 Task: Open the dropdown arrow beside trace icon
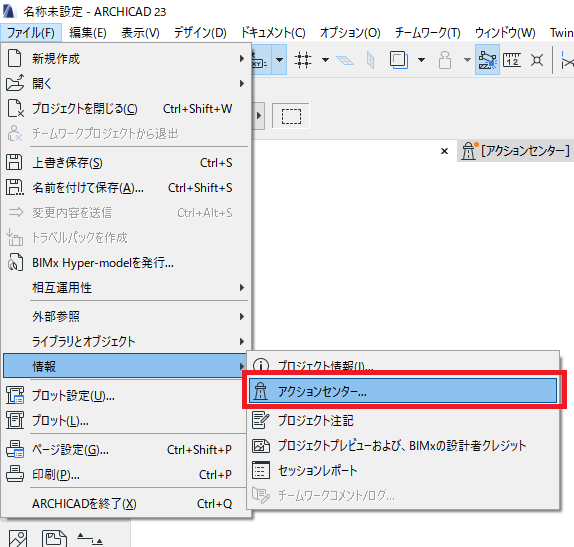tap(421, 60)
